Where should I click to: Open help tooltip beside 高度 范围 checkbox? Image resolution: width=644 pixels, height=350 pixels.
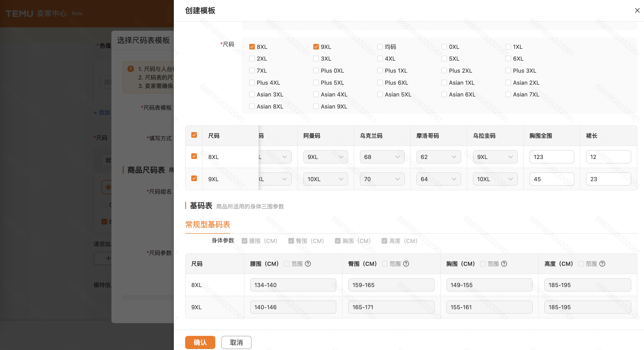coord(602,264)
